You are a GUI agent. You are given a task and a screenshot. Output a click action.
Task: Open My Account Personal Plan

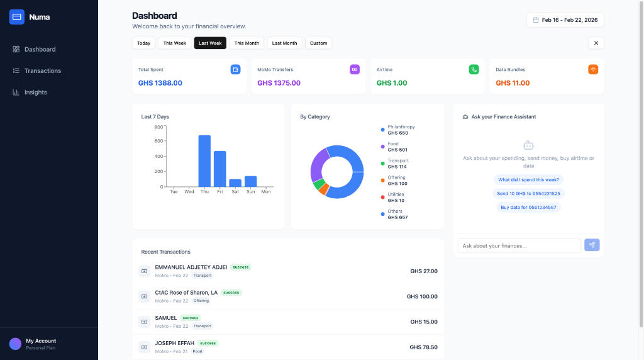pyautogui.click(x=49, y=344)
